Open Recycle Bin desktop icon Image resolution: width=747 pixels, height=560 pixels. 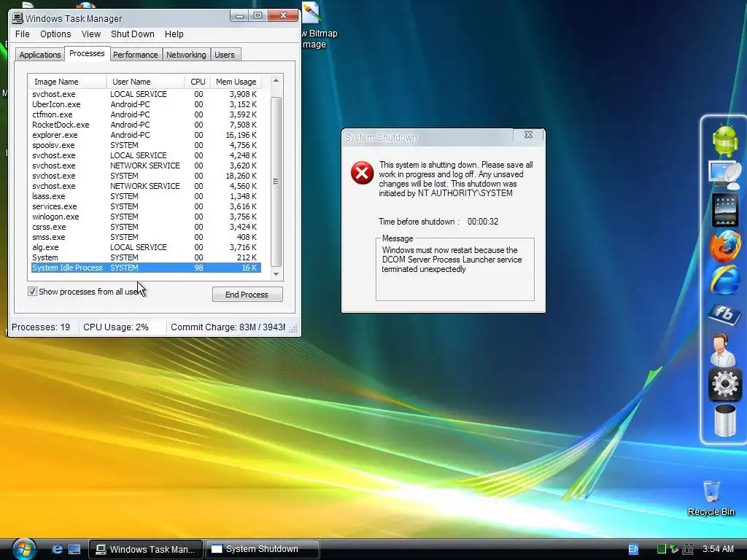(x=711, y=497)
